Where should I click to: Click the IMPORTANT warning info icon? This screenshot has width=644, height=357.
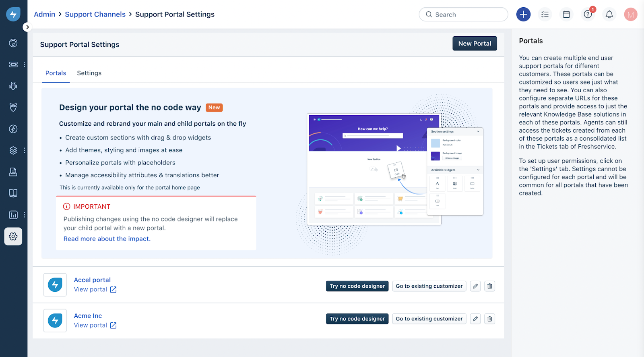(67, 206)
